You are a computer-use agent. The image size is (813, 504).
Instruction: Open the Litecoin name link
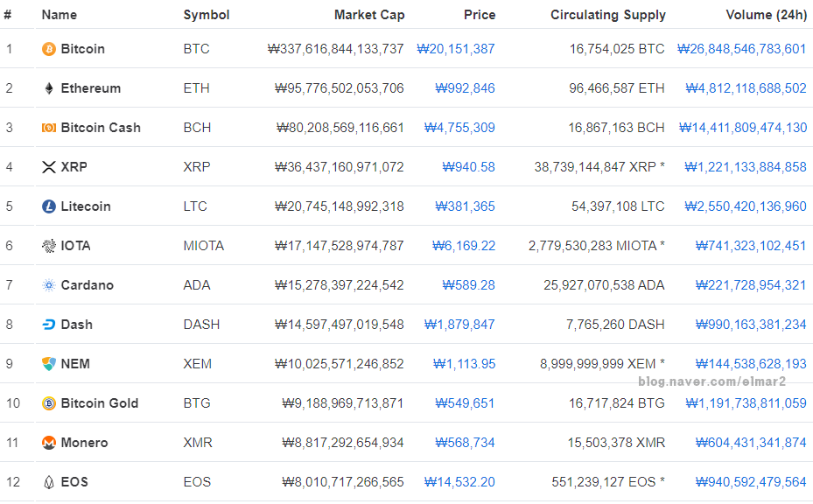(x=86, y=206)
